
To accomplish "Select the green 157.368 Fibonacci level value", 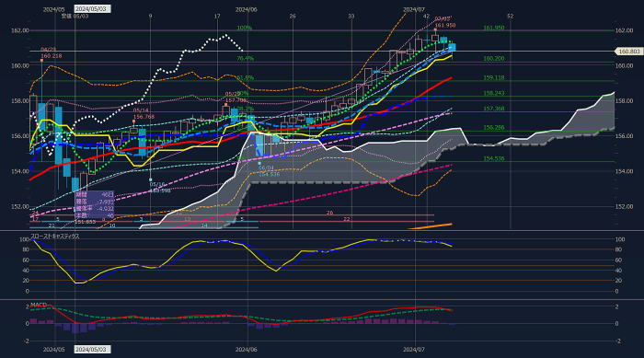I will pyautogui.click(x=494, y=109).
